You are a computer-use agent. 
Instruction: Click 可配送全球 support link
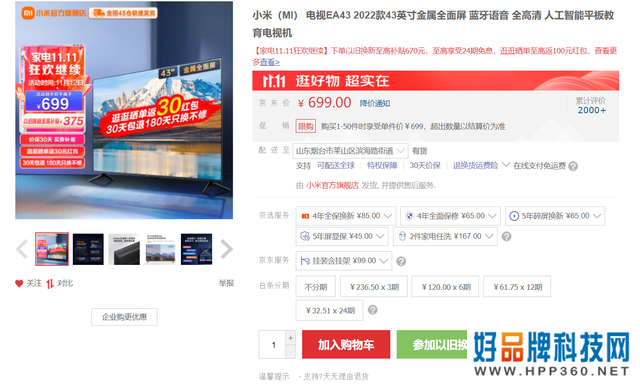336,165
